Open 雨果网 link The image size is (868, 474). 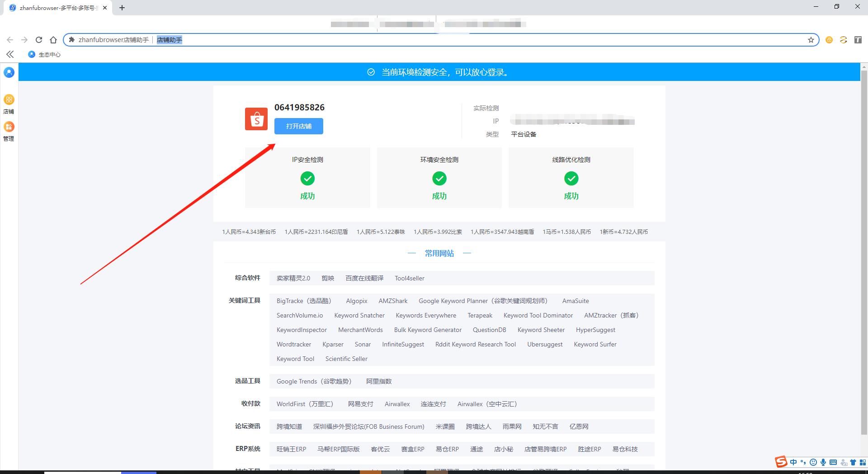512,427
